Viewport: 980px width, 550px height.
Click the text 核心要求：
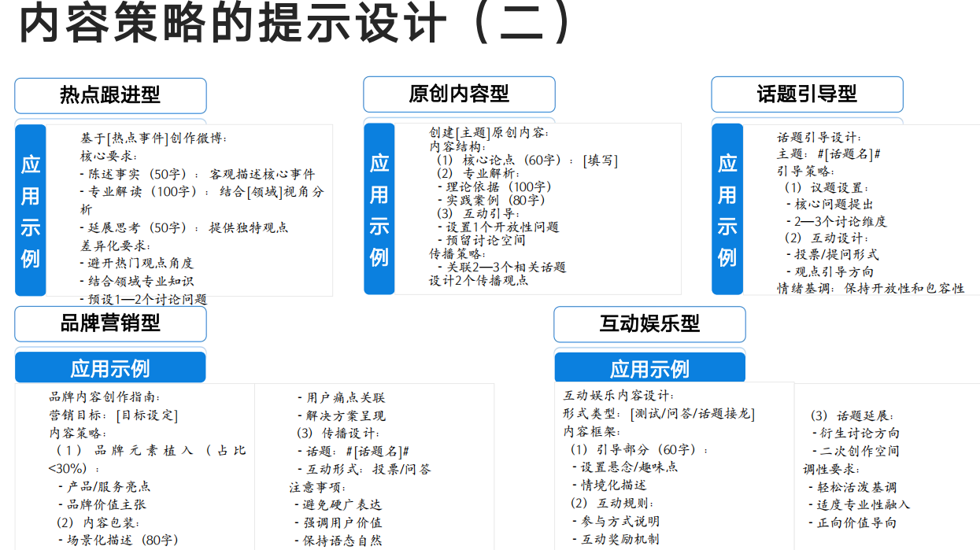[109, 156]
